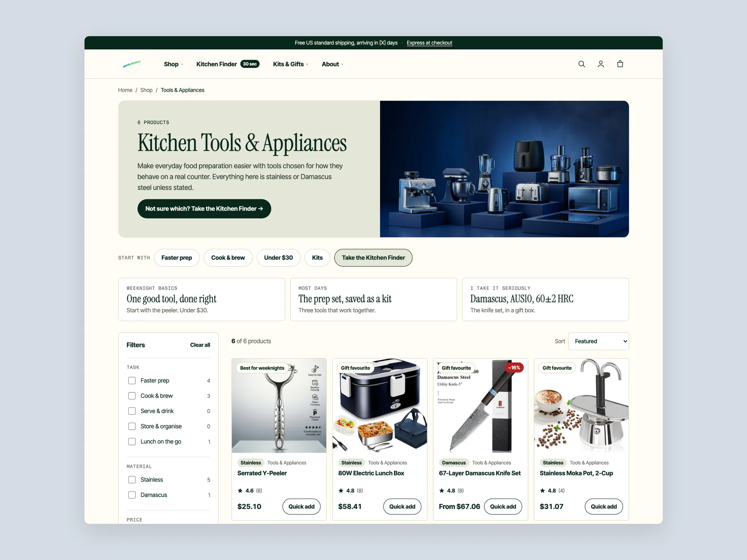Quick add the 80W Electric Lunch Box

tap(402, 506)
